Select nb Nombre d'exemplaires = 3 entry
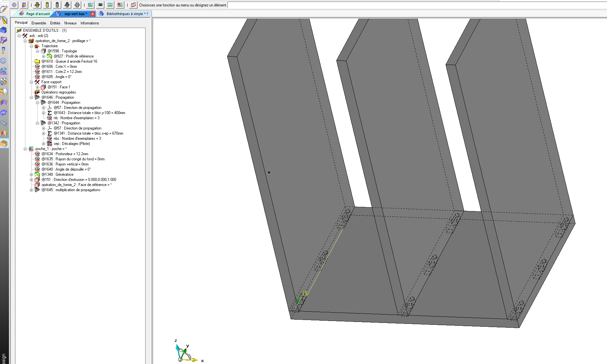Viewport: 607px width, 364px height. (76, 118)
